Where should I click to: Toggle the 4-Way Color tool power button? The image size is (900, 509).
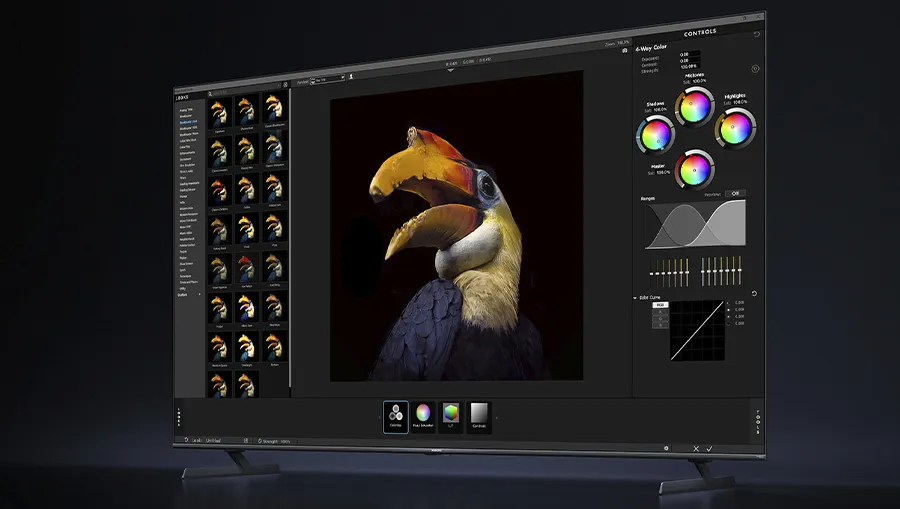(x=755, y=69)
